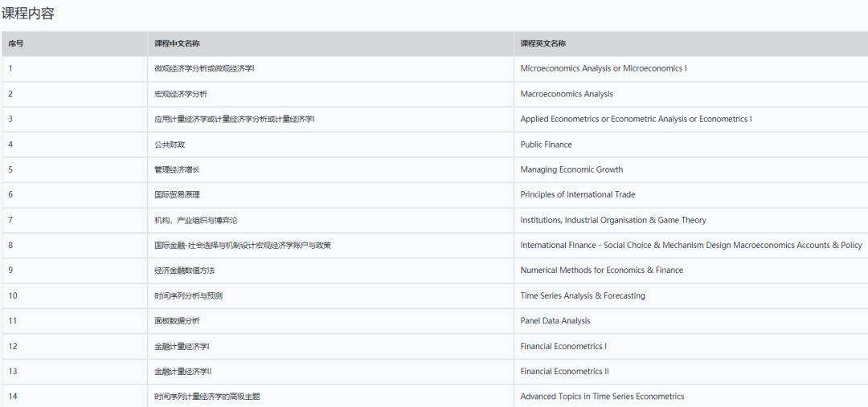
Task: Click Numerical Methods for Economics & Finance
Action: [x=601, y=270]
